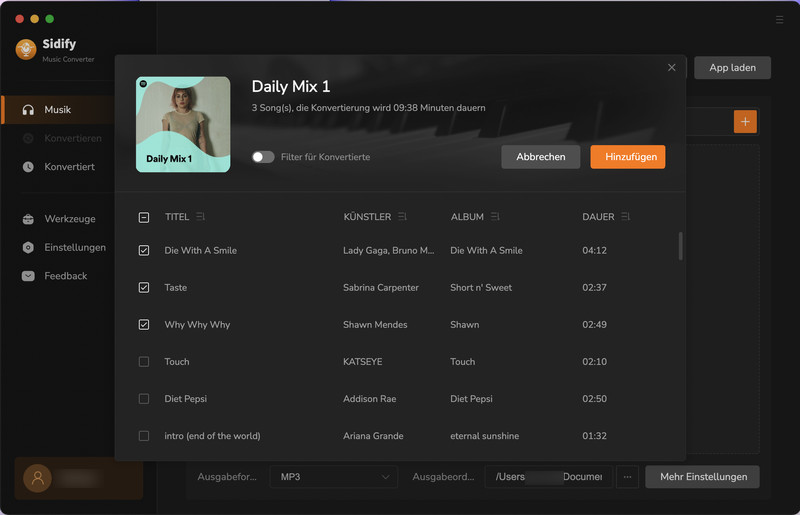Viewport: 800px width, 515px height.
Task: Click duration 01:32
Action: click(x=594, y=436)
